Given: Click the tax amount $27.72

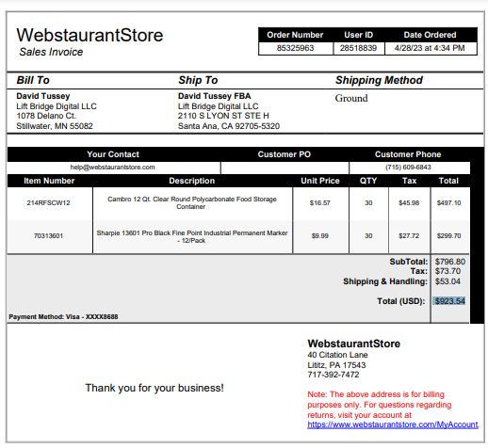Looking at the screenshot, I should pyautogui.click(x=409, y=236).
